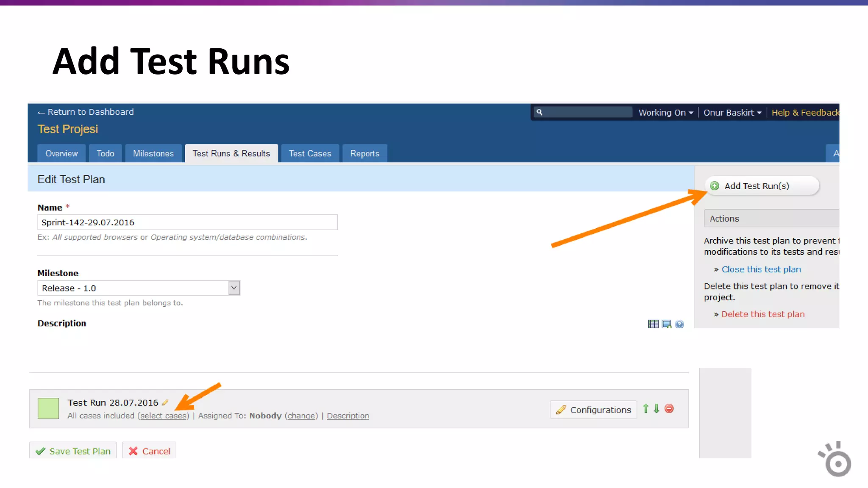Open the Help & Feedback link
868x488 pixels.
(805, 113)
